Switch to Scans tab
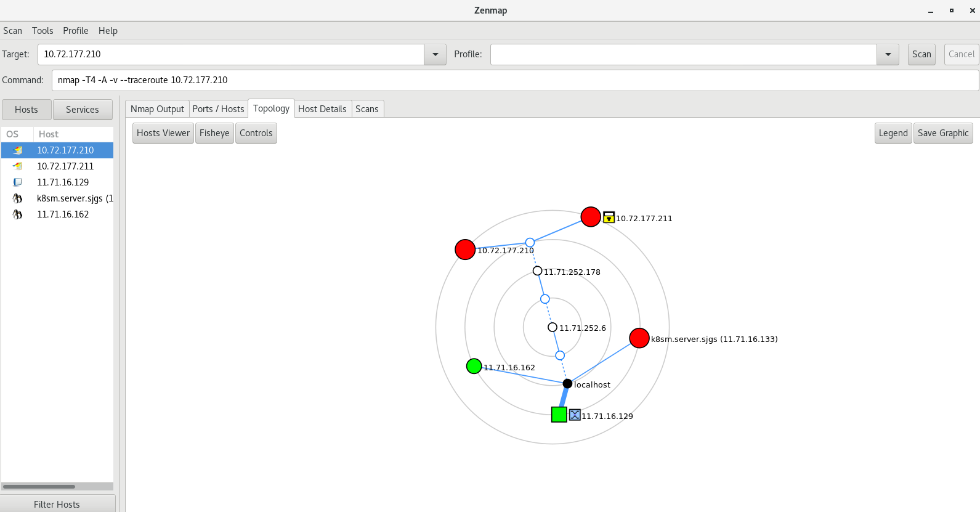The image size is (980, 512). click(367, 109)
